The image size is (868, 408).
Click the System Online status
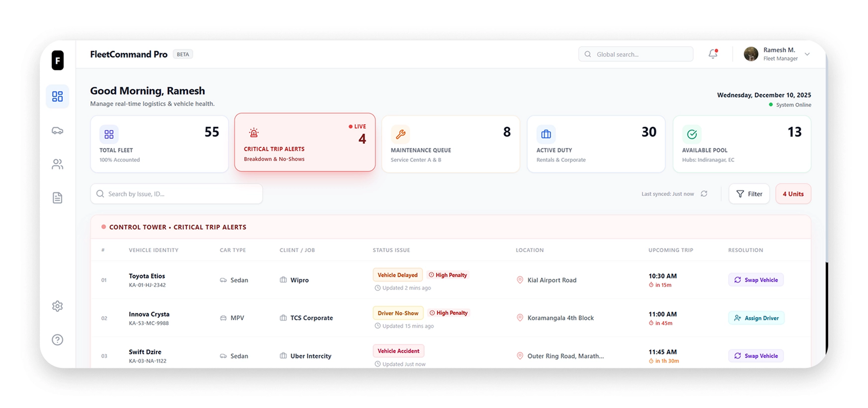(x=790, y=105)
